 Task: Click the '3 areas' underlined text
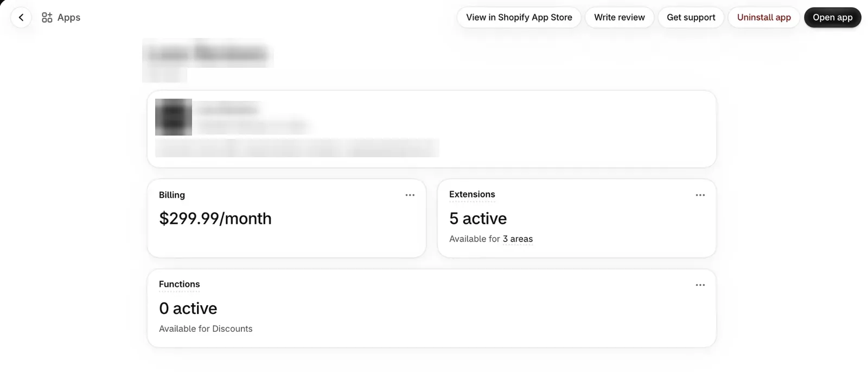[518, 239]
